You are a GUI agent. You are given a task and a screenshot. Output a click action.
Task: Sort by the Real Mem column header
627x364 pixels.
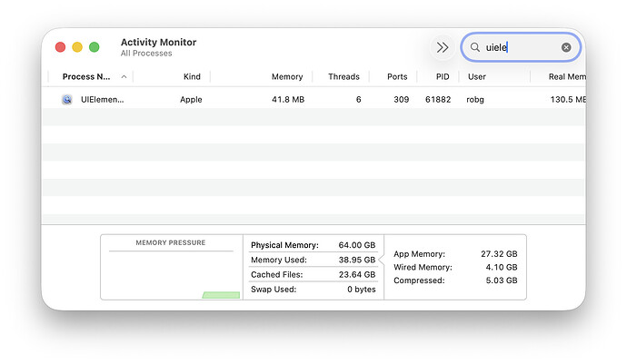click(x=567, y=77)
